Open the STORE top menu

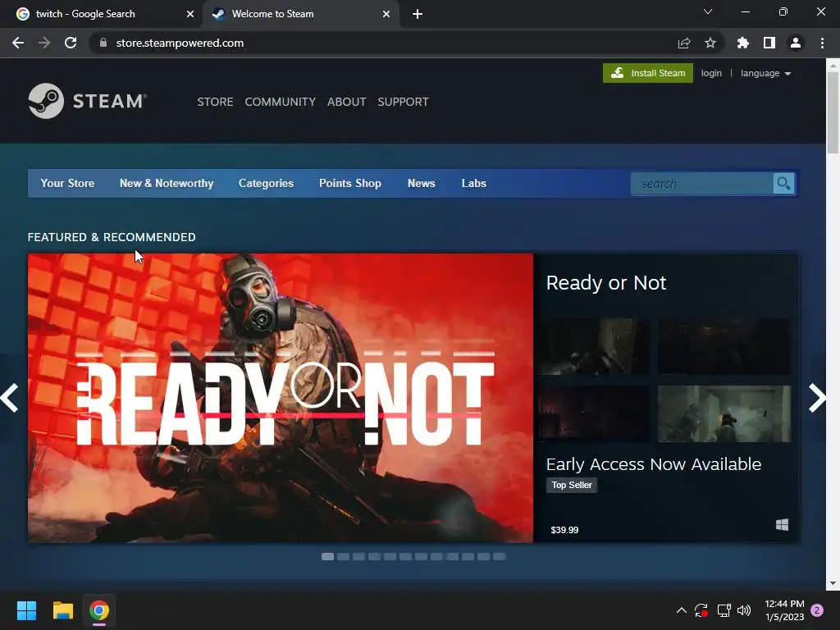215,102
